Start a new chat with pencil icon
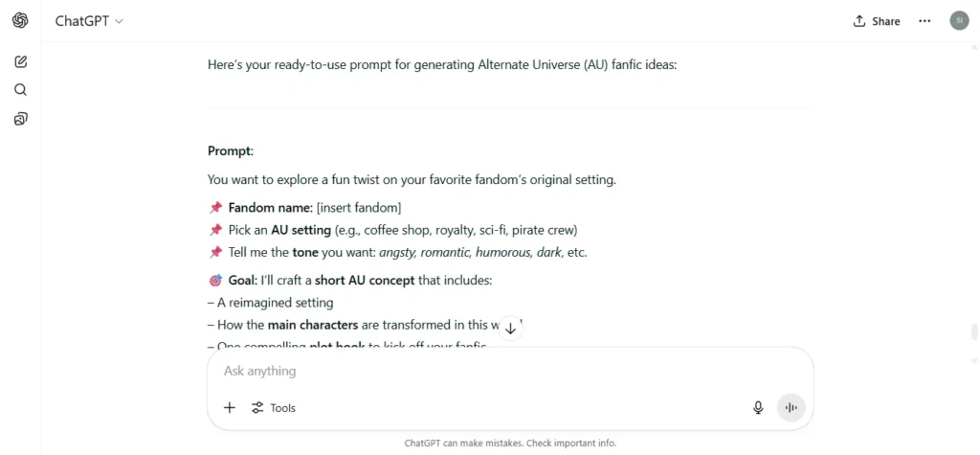This screenshot has width=980, height=455. tap(20, 61)
